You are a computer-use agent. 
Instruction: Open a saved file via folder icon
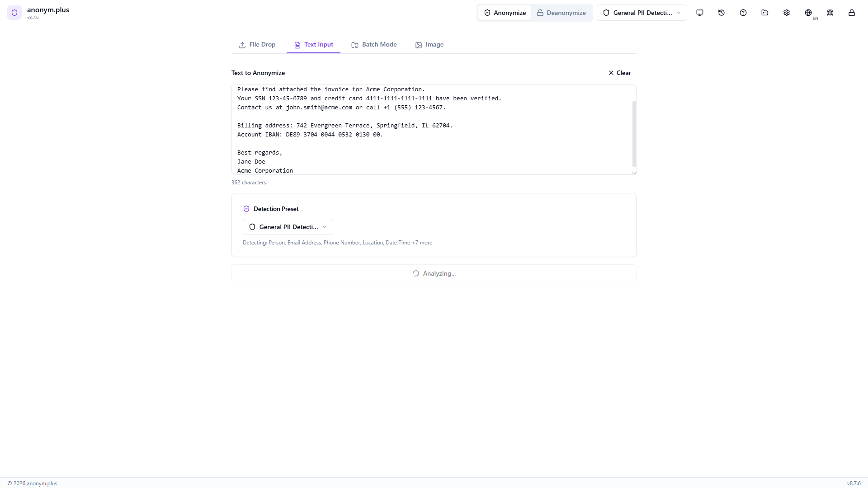pyautogui.click(x=764, y=13)
